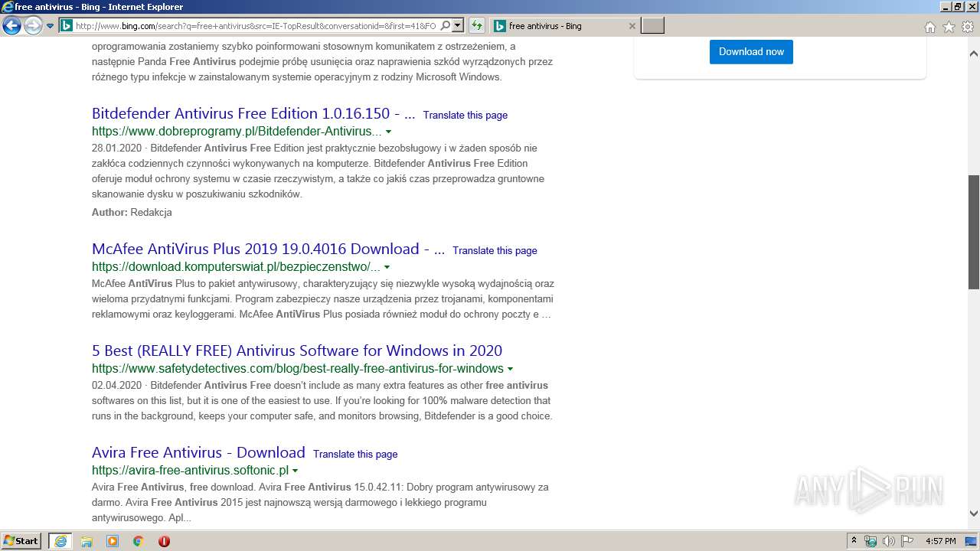Open the McAfee AntiVirus Plus 2019 result

point(268,249)
